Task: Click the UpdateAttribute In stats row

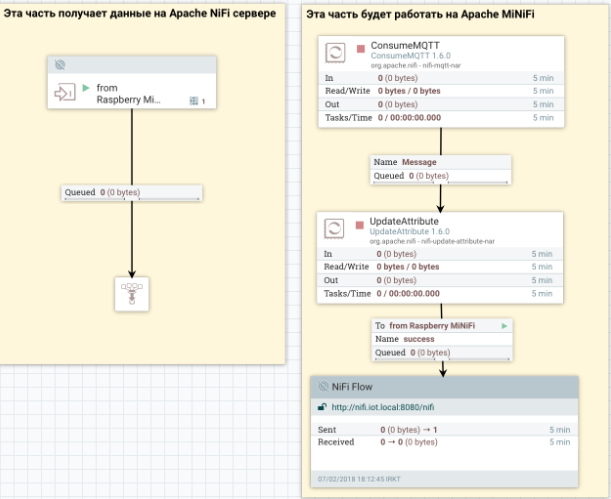Action: (x=440, y=254)
